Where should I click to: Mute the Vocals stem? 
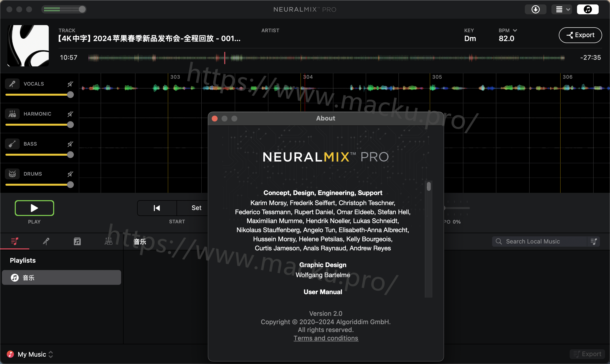70,84
